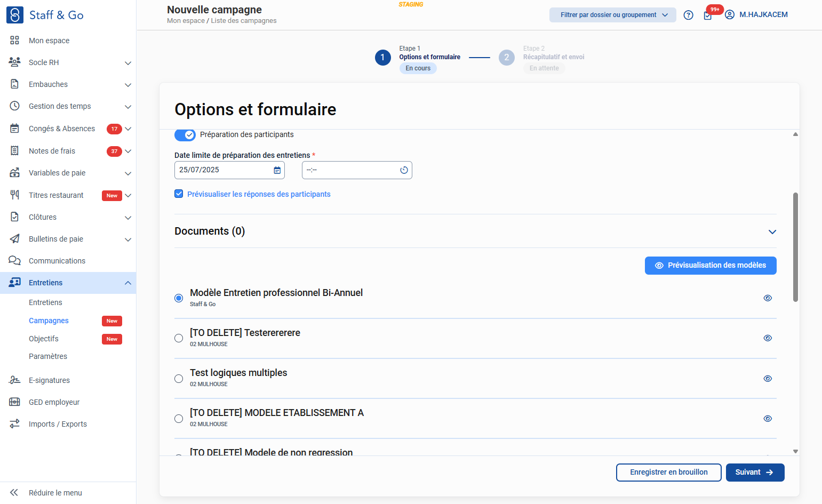This screenshot has width=822, height=504.
Task: Click the E-signatures pen icon
Action: (15, 380)
